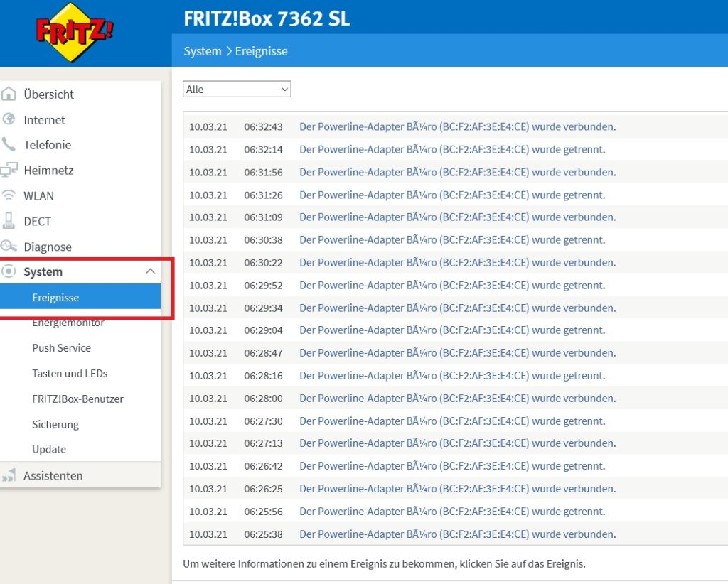Open the Internet menu entry
Viewport: 728px width, 584px height.
pos(44,119)
